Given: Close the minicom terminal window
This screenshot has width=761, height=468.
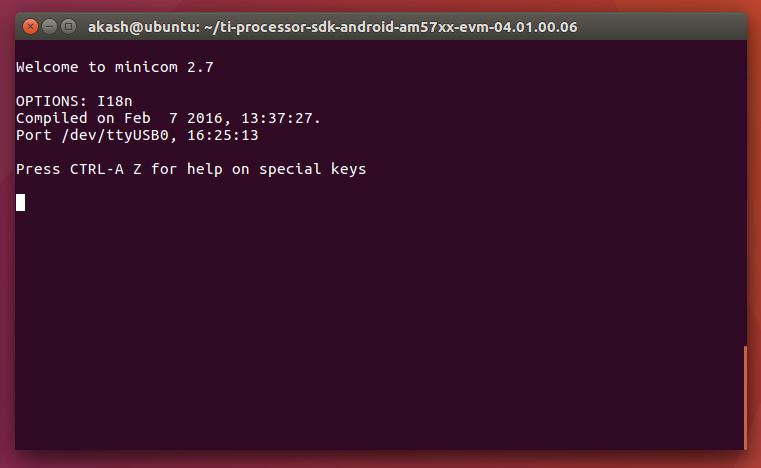Looking at the screenshot, I should tap(30, 27).
